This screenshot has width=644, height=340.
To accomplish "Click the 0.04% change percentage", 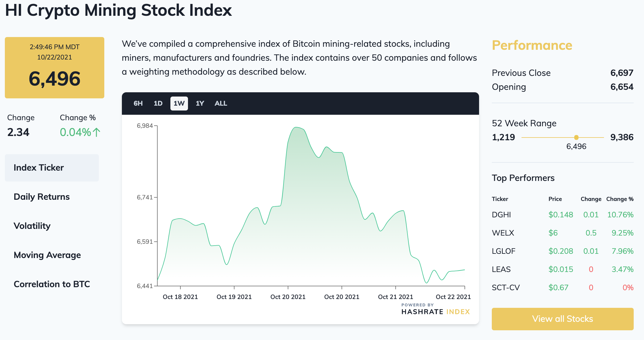I will point(75,132).
